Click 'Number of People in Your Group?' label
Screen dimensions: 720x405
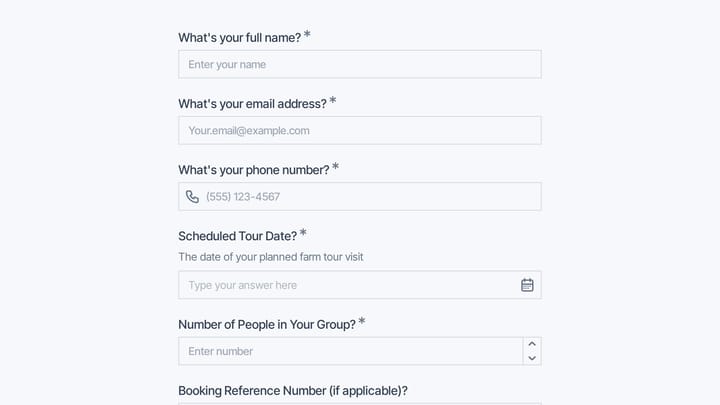(x=267, y=325)
